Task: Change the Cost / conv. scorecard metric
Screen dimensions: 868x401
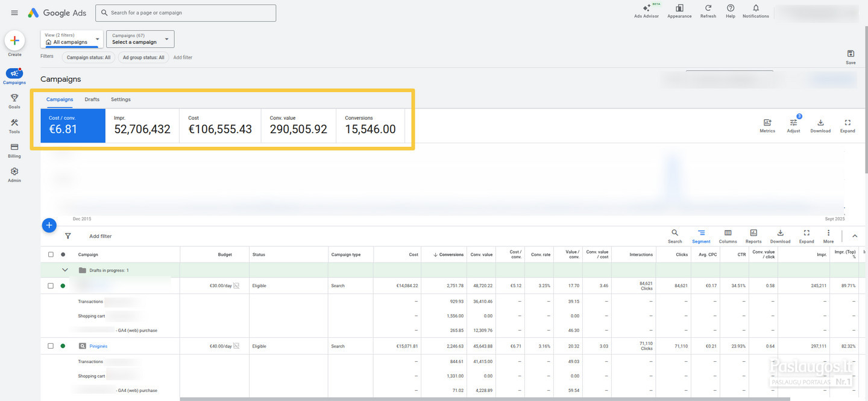Action: click(x=73, y=126)
